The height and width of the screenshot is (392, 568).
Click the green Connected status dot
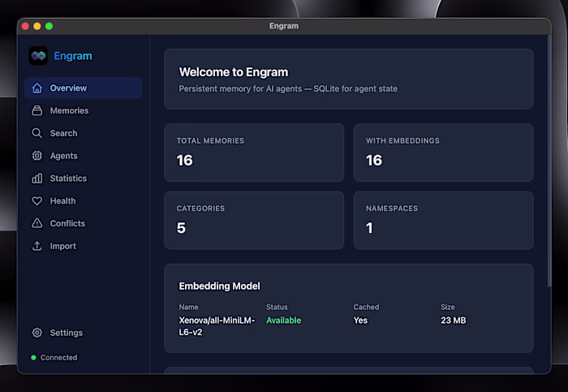[33, 358]
